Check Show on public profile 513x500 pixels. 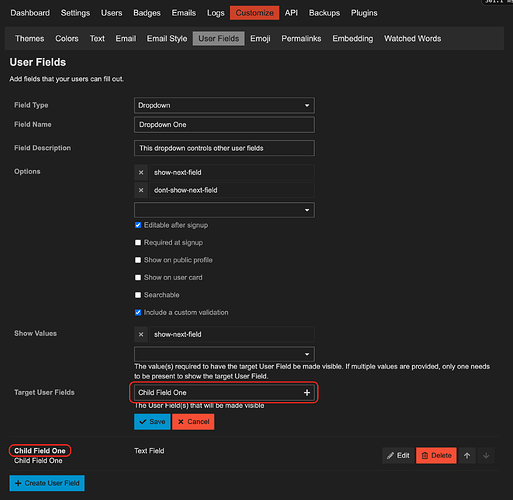(138, 260)
